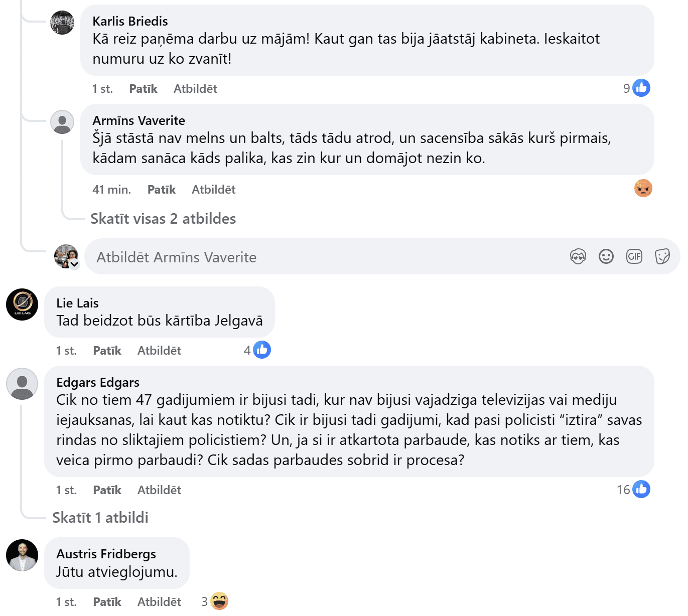
Task: Open the avatar sticker picker in reply box
Action: tap(578, 257)
